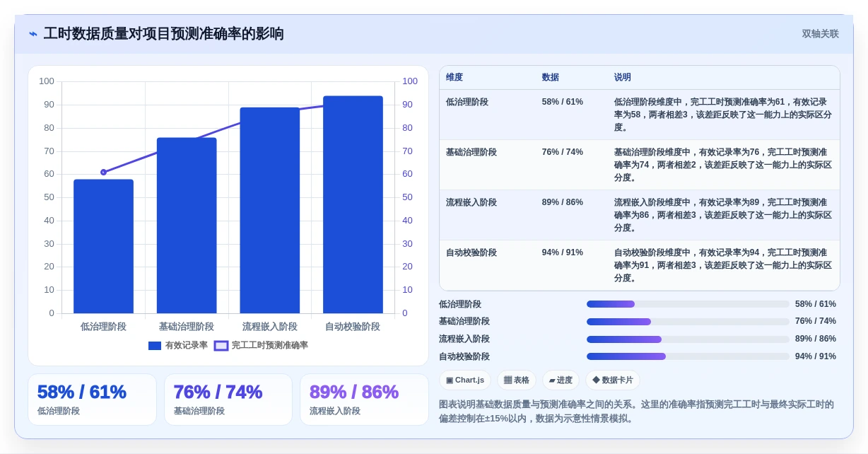Screen dimensions: 868x454
Task: Click the line point above the 低治理阶段 bar
Action: 104,172
